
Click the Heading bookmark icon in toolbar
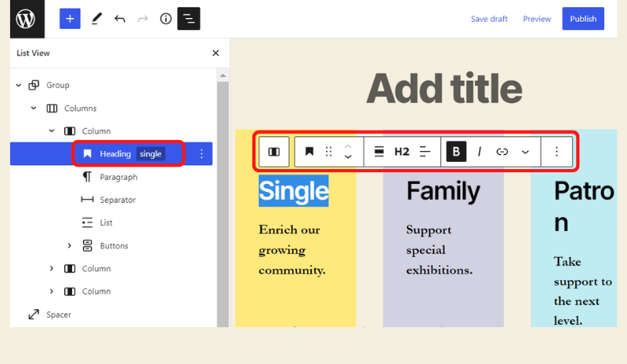(x=310, y=152)
